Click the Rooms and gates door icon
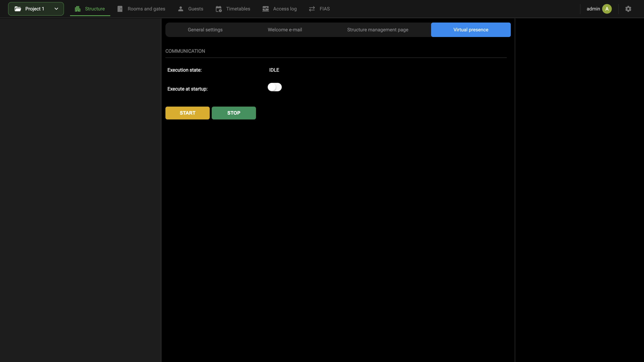This screenshot has width=644, height=362. 120,9
